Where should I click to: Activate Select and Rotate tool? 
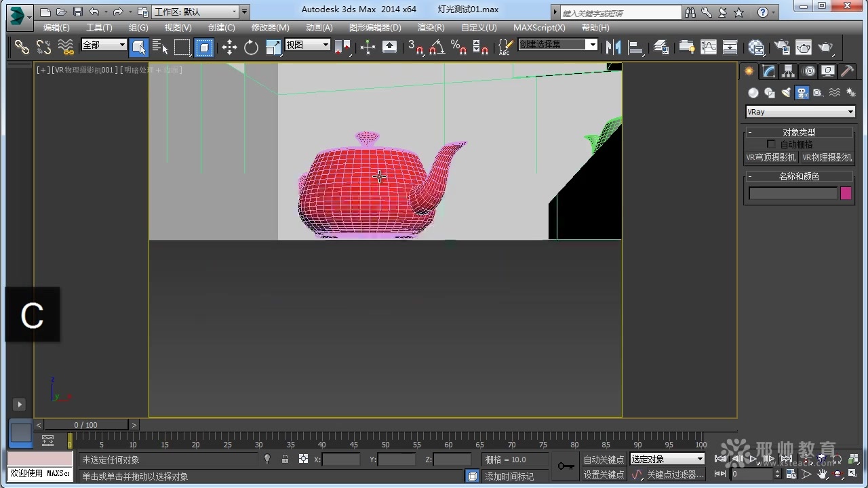251,47
